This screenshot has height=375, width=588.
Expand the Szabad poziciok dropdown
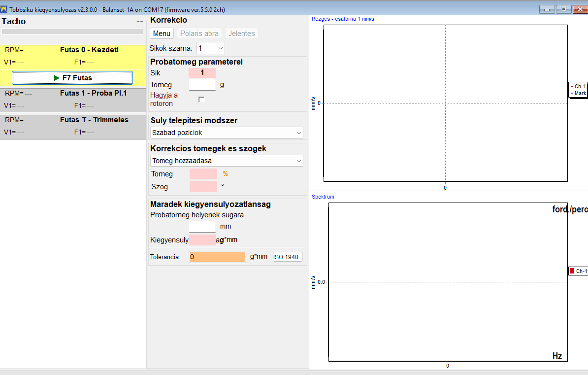[x=227, y=133]
